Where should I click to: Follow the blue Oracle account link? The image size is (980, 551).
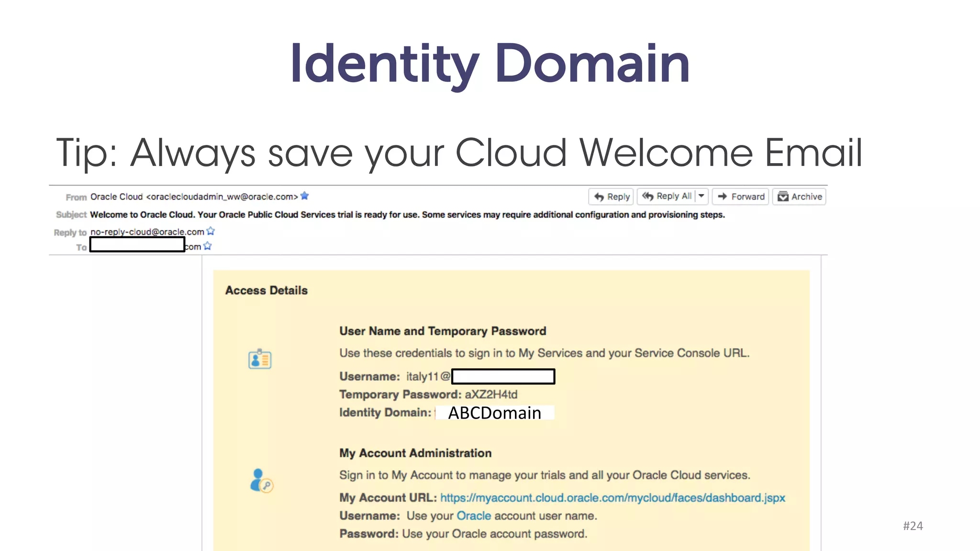474,516
